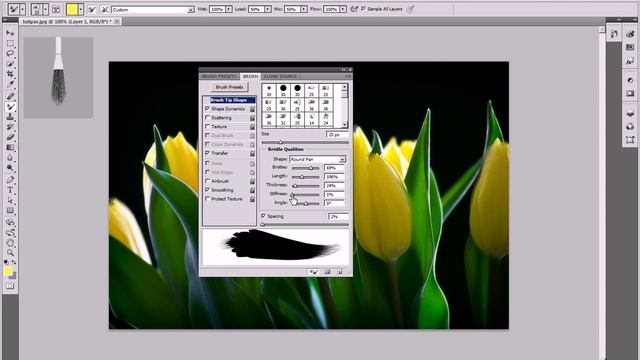This screenshot has height=360, width=640.
Task: Lock the Transfer settings
Action: tap(252, 153)
